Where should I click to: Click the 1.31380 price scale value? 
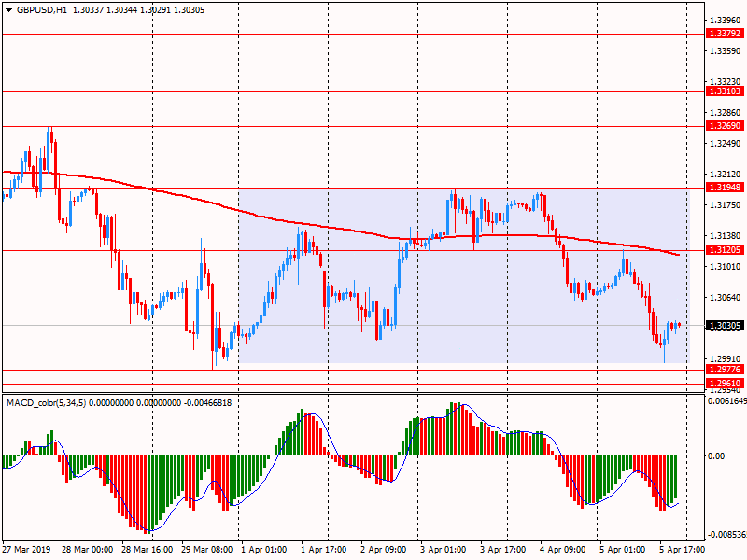pos(726,236)
